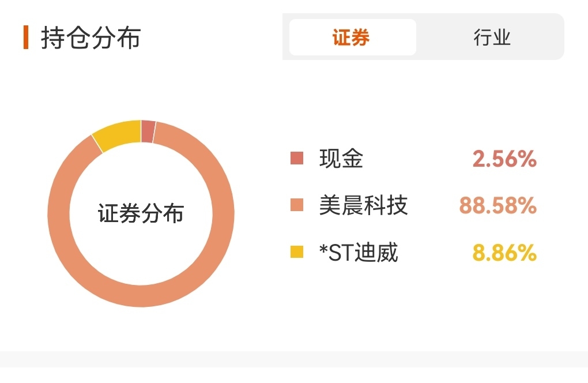Click the *ST迪威 yellow legend swatch
Screen dimensions: 588x383
point(297,251)
